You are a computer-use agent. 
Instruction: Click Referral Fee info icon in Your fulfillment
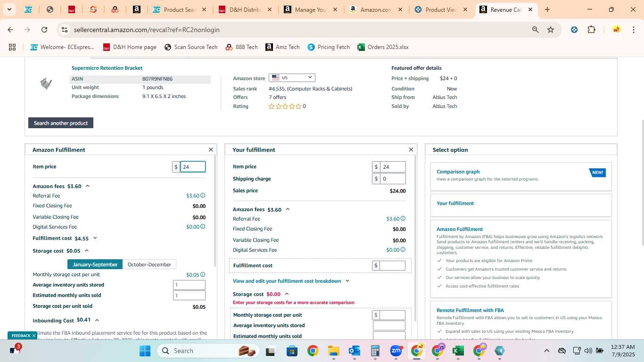click(403, 219)
